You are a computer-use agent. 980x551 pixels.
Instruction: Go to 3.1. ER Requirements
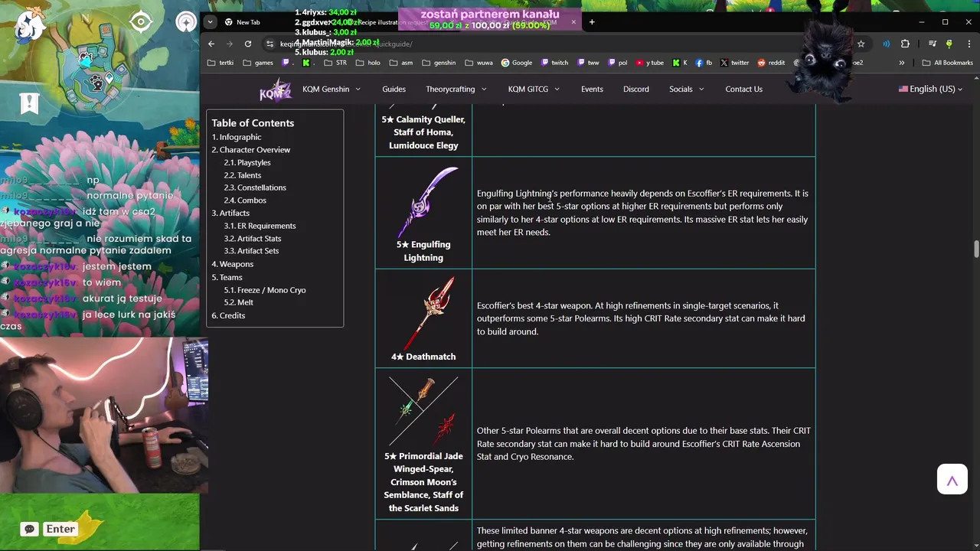coord(260,226)
